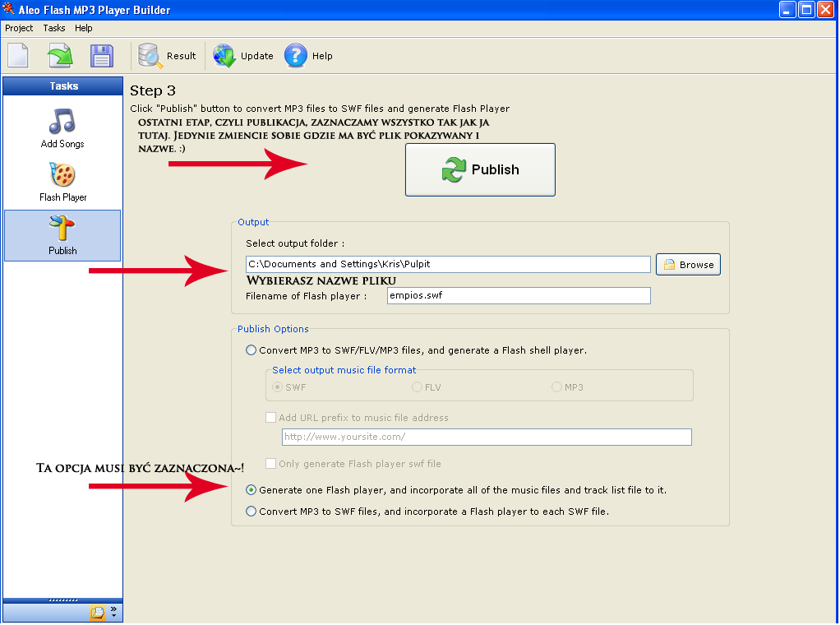The image size is (840, 625).
Task: Enable Add URL prefix checkbox
Action: [271, 418]
